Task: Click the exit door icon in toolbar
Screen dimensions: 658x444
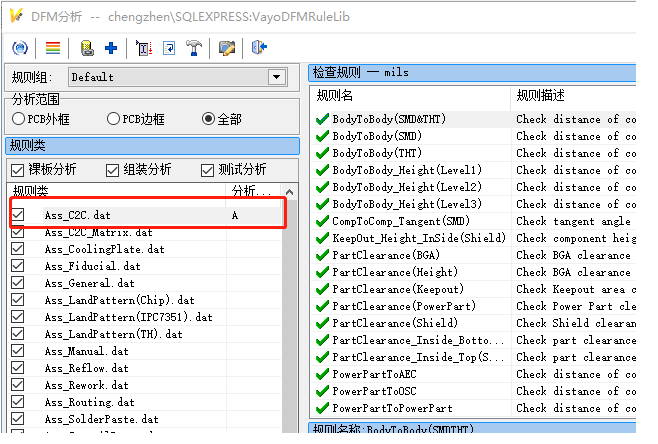Action: click(260, 47)
